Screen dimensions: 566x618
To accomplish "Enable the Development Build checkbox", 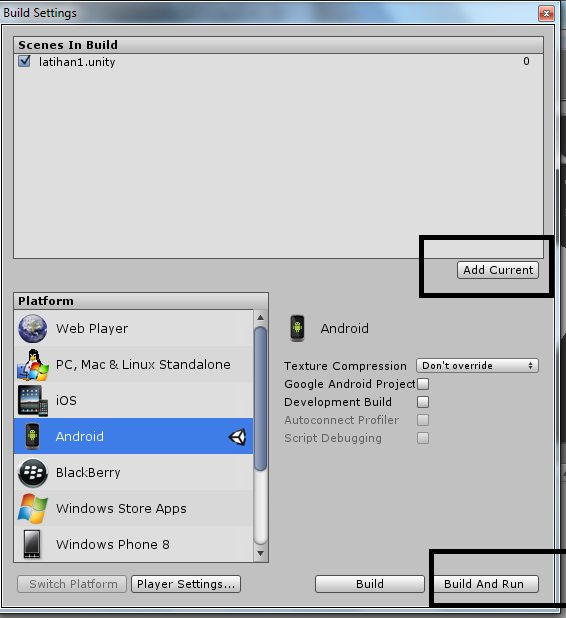I will [423, 402].
